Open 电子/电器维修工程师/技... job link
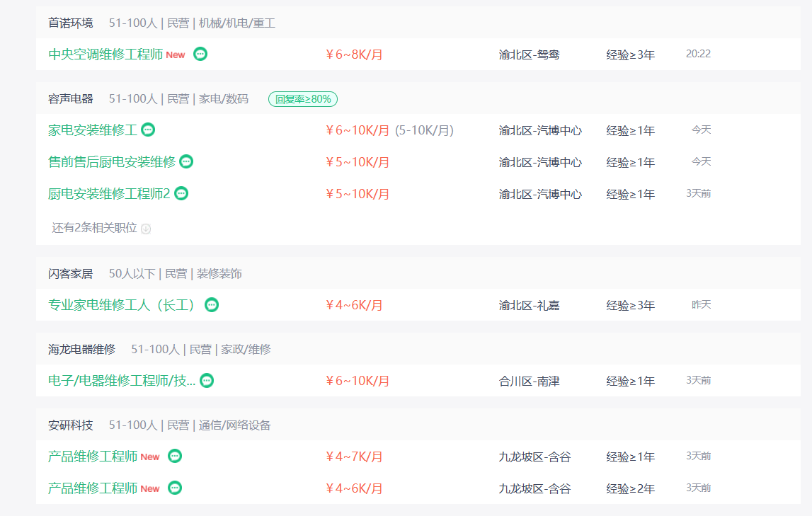This screenshot has height=516, width=812. (x=121, y=381)
